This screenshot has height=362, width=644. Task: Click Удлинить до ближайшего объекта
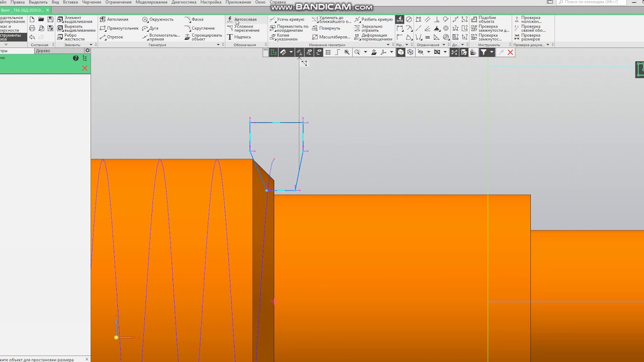(x=332, y=20)
